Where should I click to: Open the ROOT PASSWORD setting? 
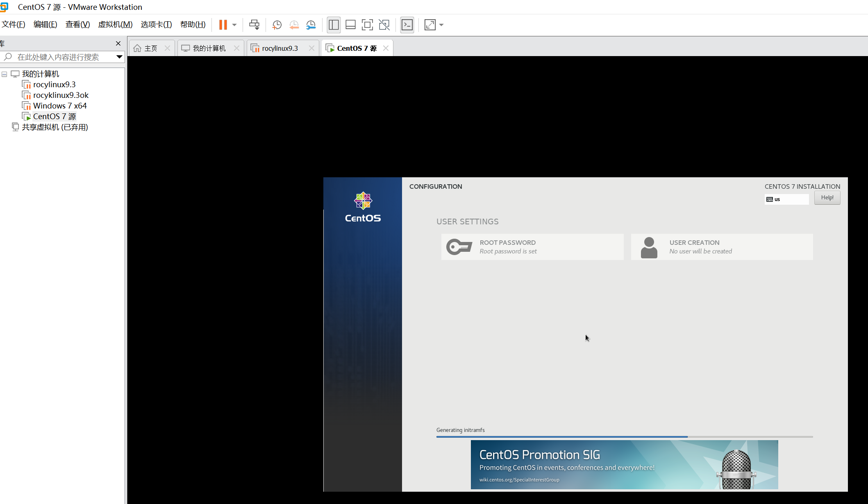tap(532, 247)
